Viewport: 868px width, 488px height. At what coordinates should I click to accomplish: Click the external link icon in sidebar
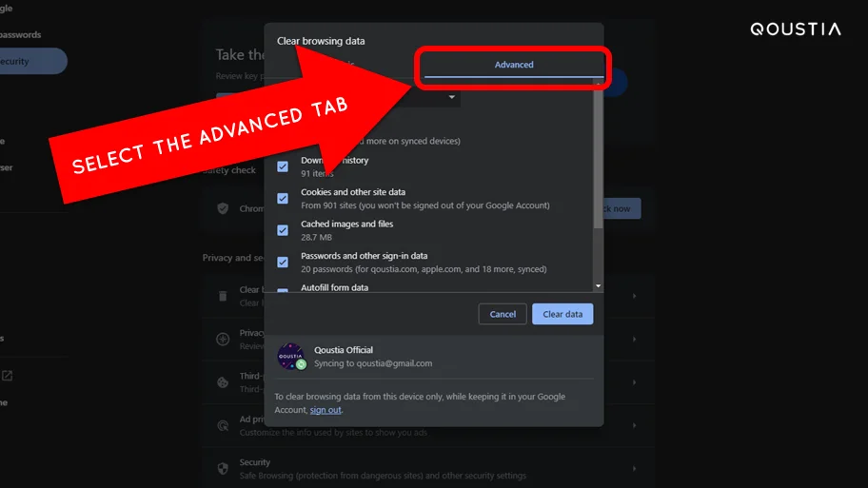8,376
